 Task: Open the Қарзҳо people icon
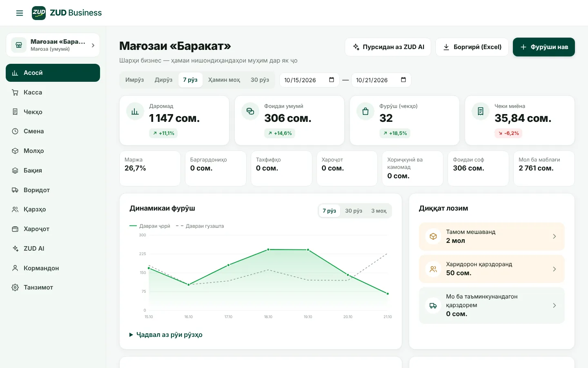point(15,209)
